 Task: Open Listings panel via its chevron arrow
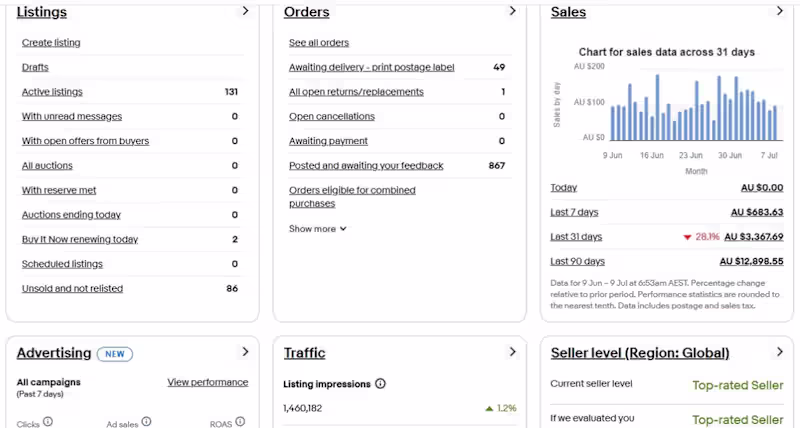[x=245, y=11]
